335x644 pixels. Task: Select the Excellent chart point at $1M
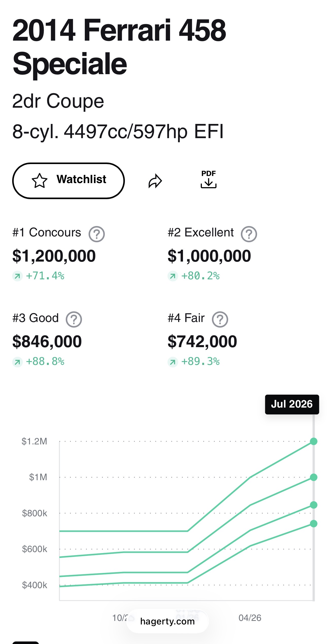tap(313, 477)
